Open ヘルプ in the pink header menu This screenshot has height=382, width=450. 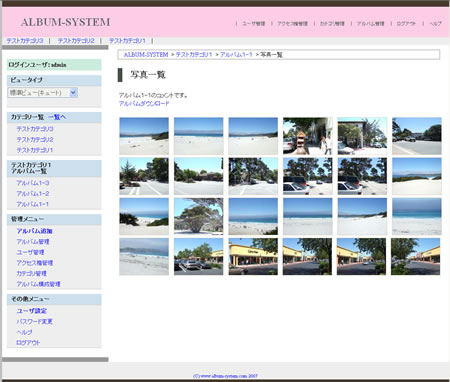[x=435, y=24]
